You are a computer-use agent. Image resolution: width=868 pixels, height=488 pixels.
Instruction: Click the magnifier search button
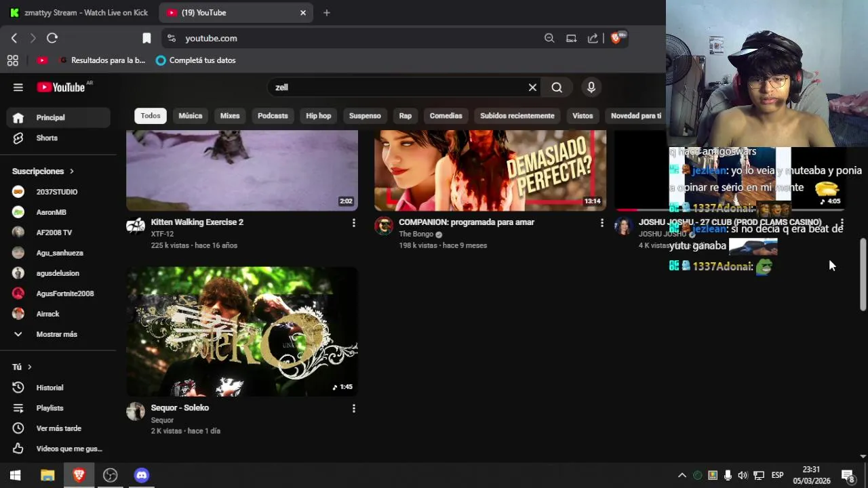(557, 87)
